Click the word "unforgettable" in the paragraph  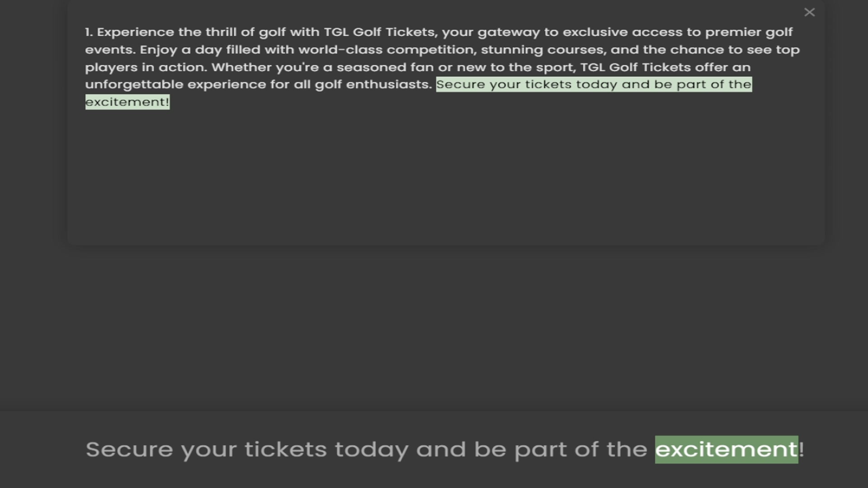[x=134, y=84]
